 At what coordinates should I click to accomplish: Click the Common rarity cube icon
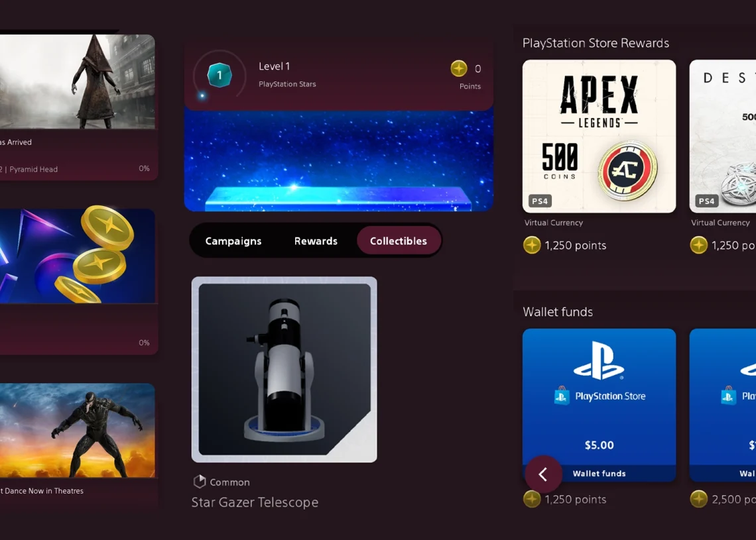coord(200,481)
